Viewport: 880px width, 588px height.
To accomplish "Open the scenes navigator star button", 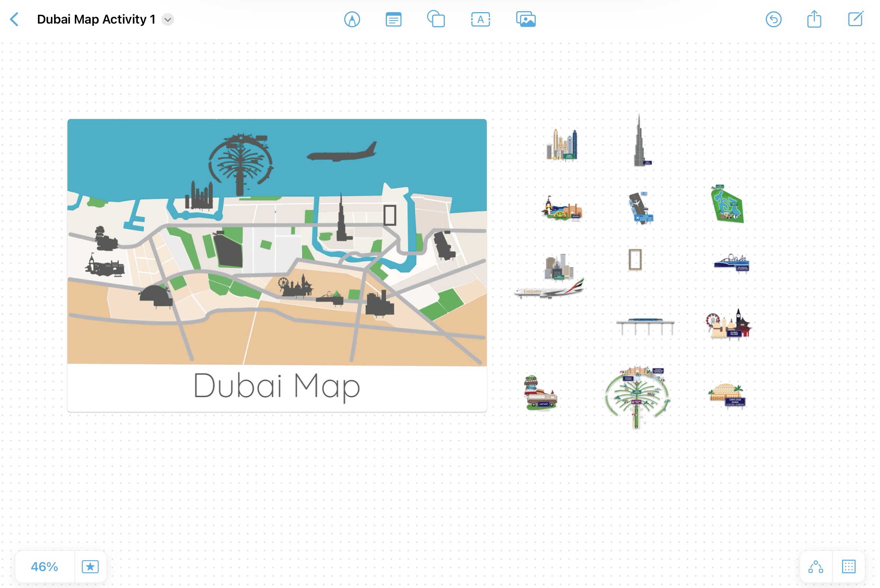I will point(90,566).
